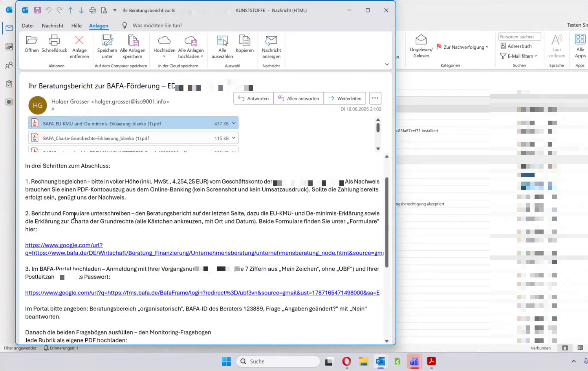Switch to reading view in status bar
The width and height of the screenshot is (588, 371).
click(580, 348)
